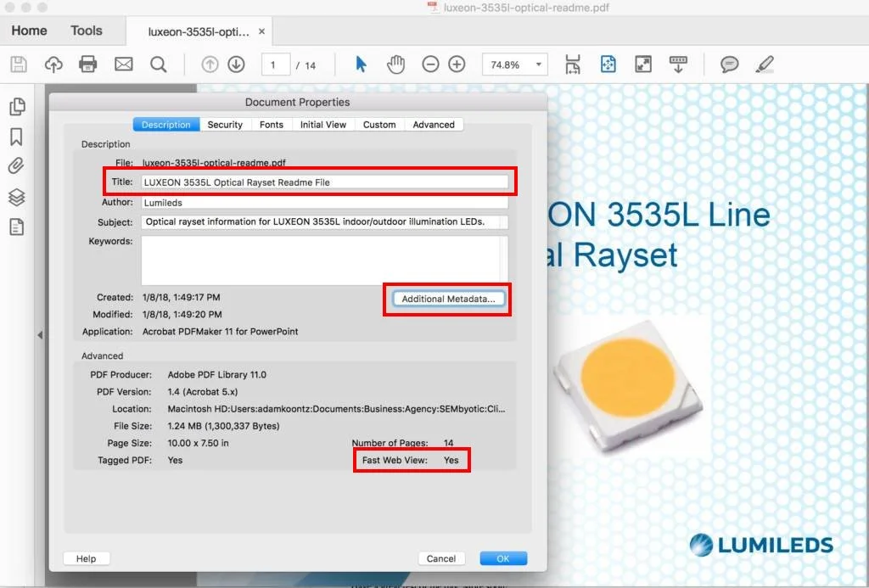Click the Page Size value 10.00 x 7.50 in
The image size is (869, 588).
tap(198, 444)
